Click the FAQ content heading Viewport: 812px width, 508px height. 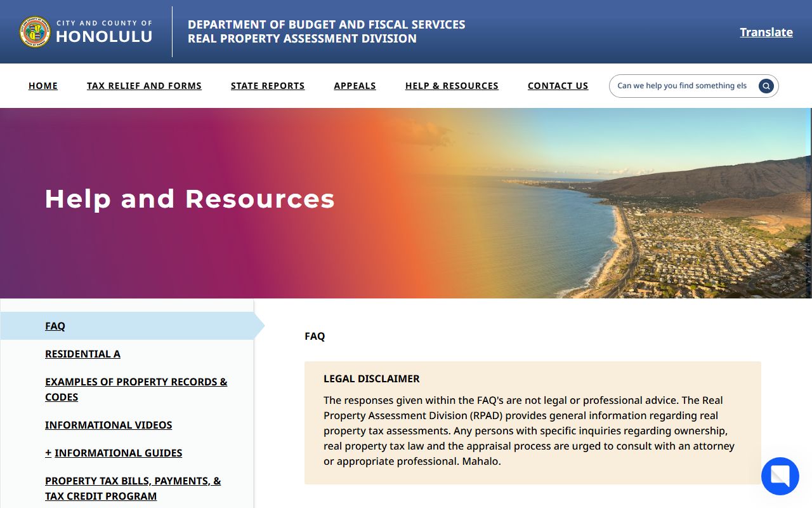(x=315, y=336)
